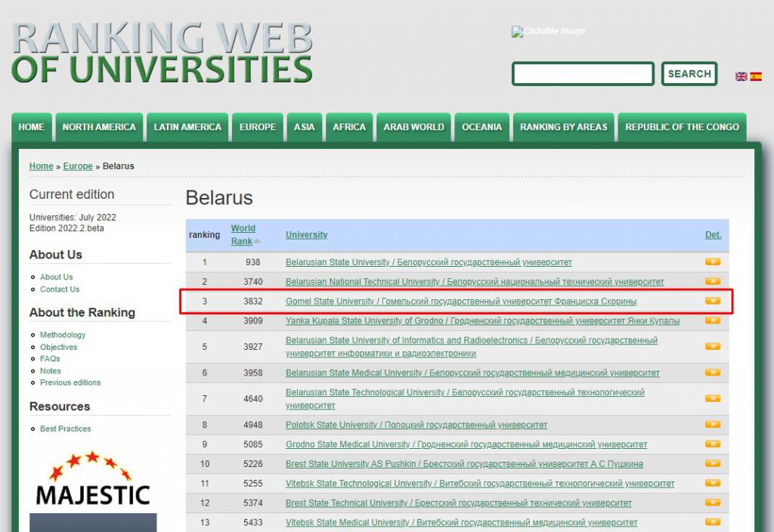Switch language with the Spanish flag icon
The width and height of the screenshot is (774, 532).
(x=756, y=76)
